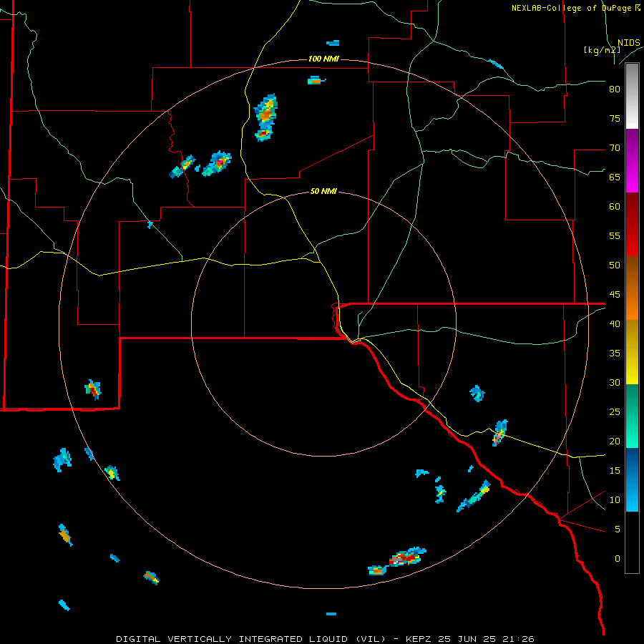Click the gray-white top segment of color scale
This screenshot has width=644, height=644.
tap(632, 96)
